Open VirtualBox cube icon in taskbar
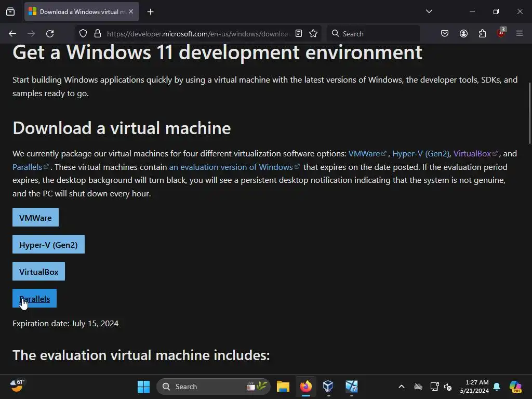 [x=328, y=387]
